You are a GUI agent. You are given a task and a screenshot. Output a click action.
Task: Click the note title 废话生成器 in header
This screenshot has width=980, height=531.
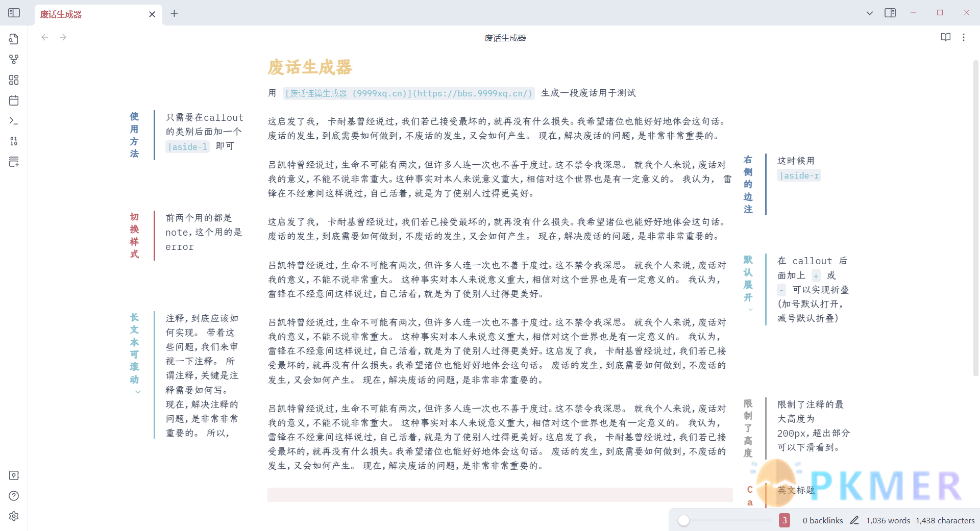(x=505, y=38)
